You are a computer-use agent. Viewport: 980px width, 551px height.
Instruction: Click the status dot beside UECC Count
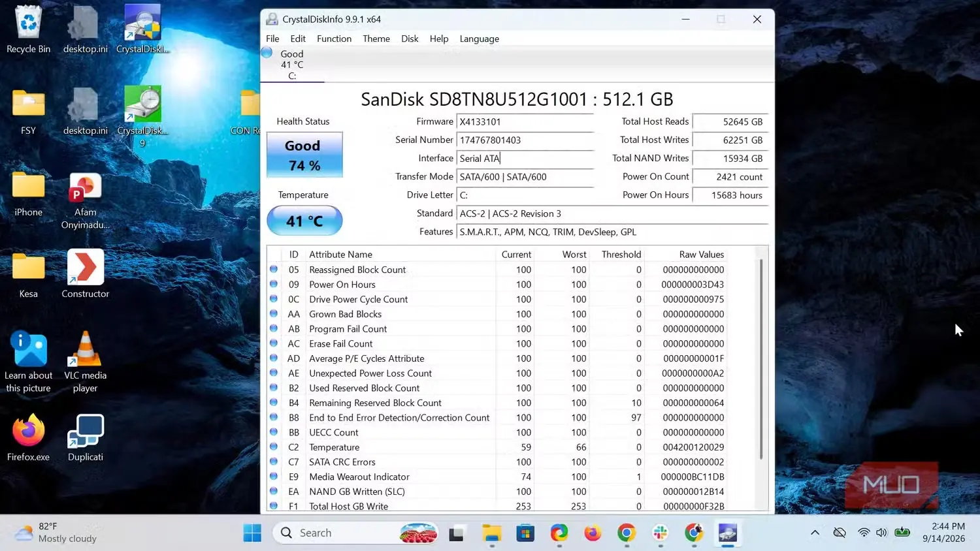[x=274, y=432]
